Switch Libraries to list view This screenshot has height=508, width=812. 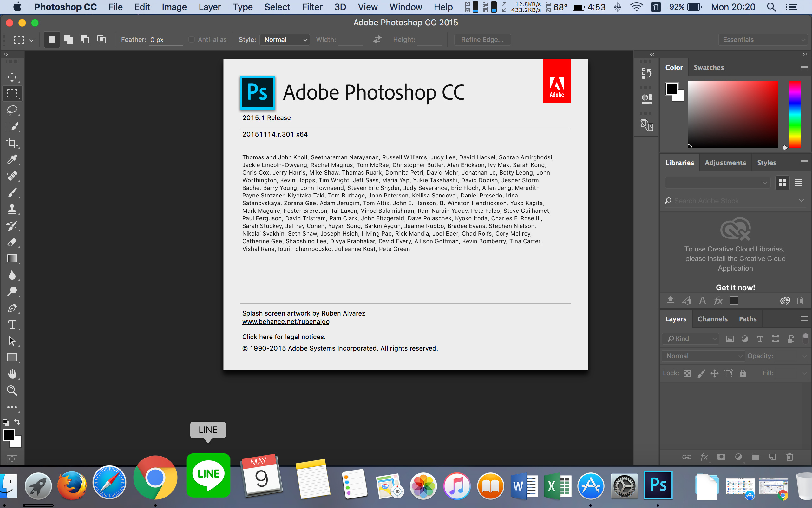[x=798, y=183]
